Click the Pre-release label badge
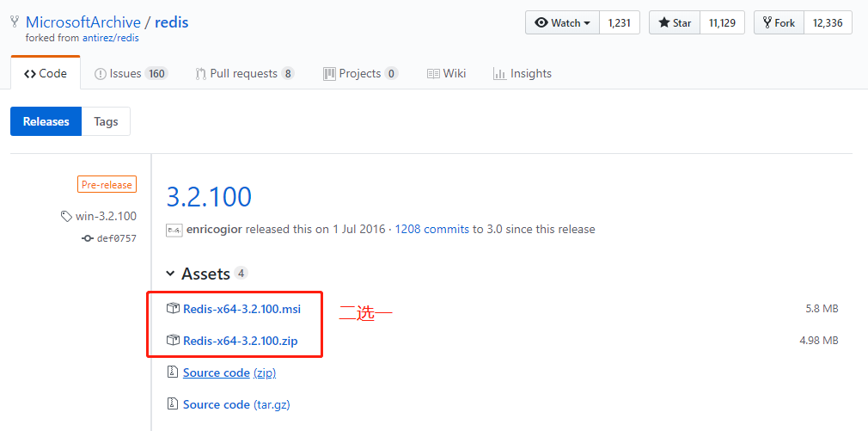 (107, 184)
